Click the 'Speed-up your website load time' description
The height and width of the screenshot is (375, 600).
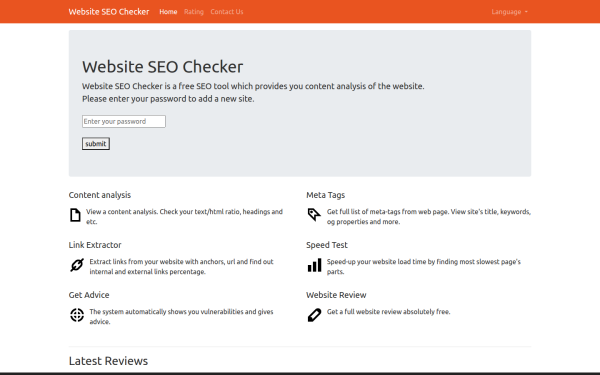(424, 267)
